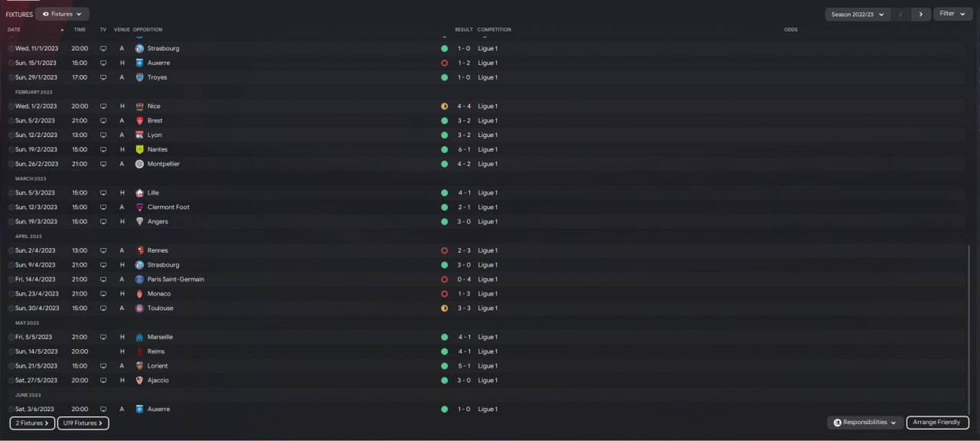This screenshot has width=980, height=441.
Task: Toggle the circle beside Sat, 3/6/2023 fixture
Action: 11,410
